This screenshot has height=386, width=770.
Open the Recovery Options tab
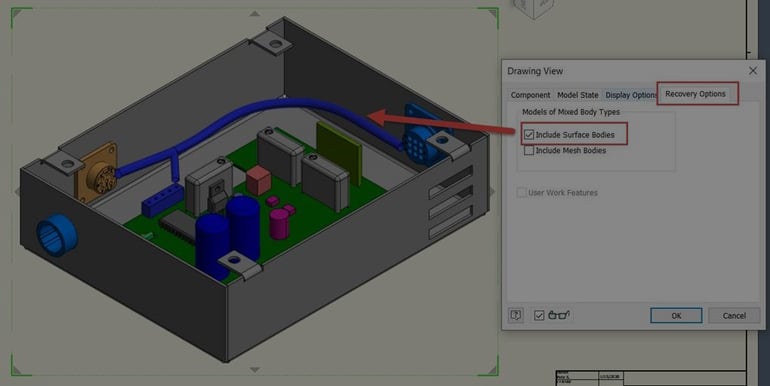click(x=695, y=94)
